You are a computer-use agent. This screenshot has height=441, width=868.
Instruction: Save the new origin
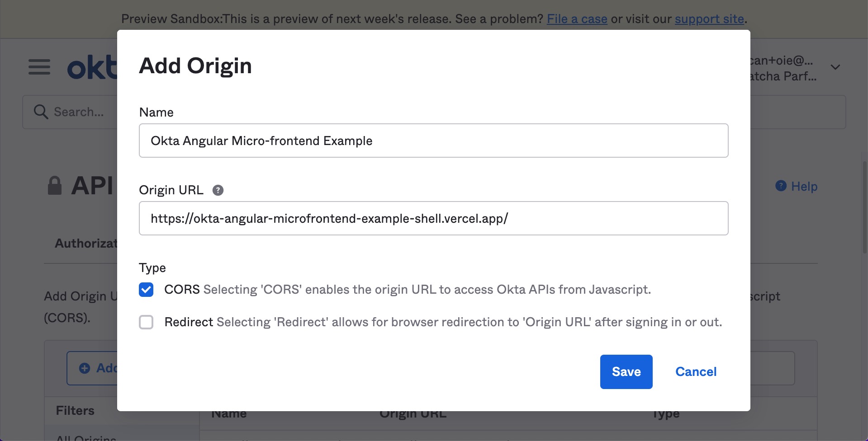coord(626,372)
